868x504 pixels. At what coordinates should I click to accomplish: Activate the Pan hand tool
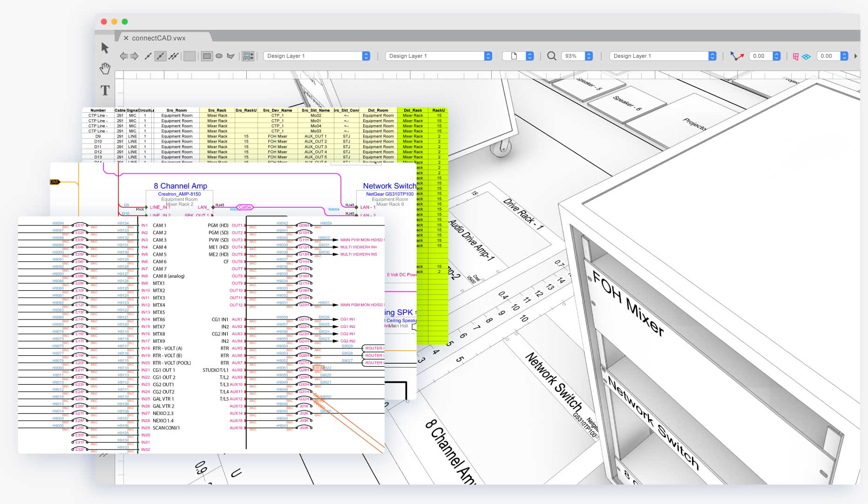(x=105, y=68)
